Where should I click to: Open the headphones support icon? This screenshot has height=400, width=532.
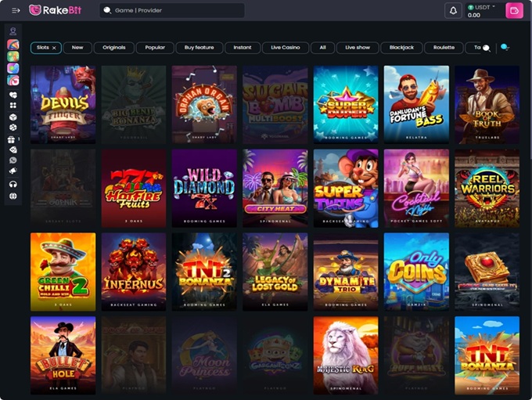click(x=13, y=185)
